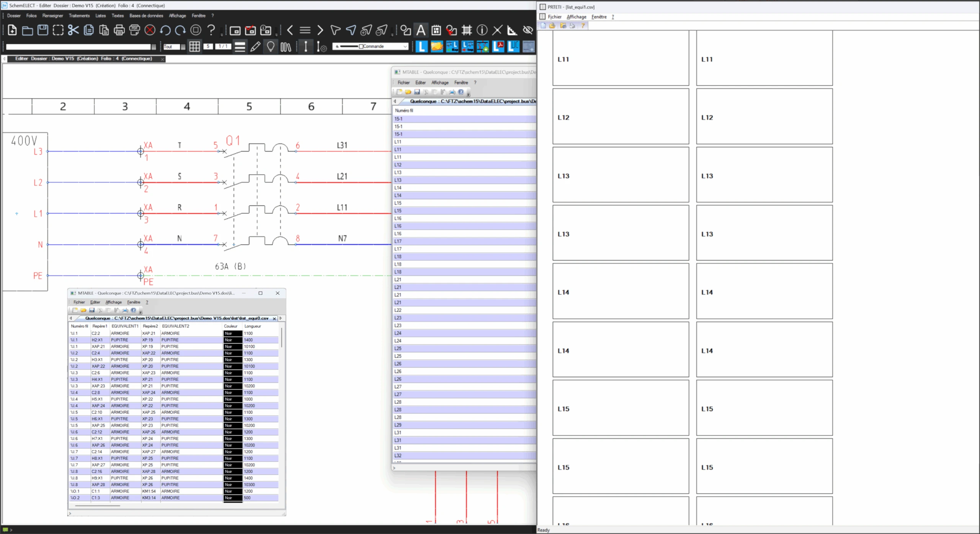This screenshot has height=534, width=980.
Task: Click the red cancel circle icon
Action: coord(150,30)
